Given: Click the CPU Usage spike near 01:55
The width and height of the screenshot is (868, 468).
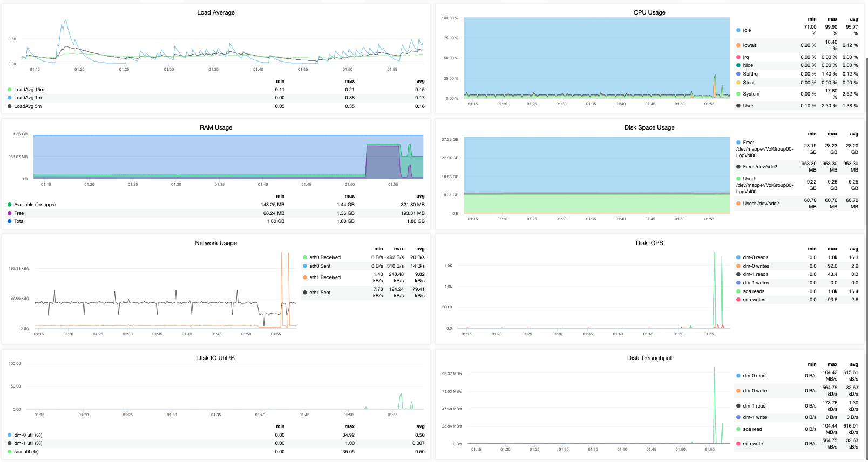Looking at the screenshot, I should click(x=715, y=86).
